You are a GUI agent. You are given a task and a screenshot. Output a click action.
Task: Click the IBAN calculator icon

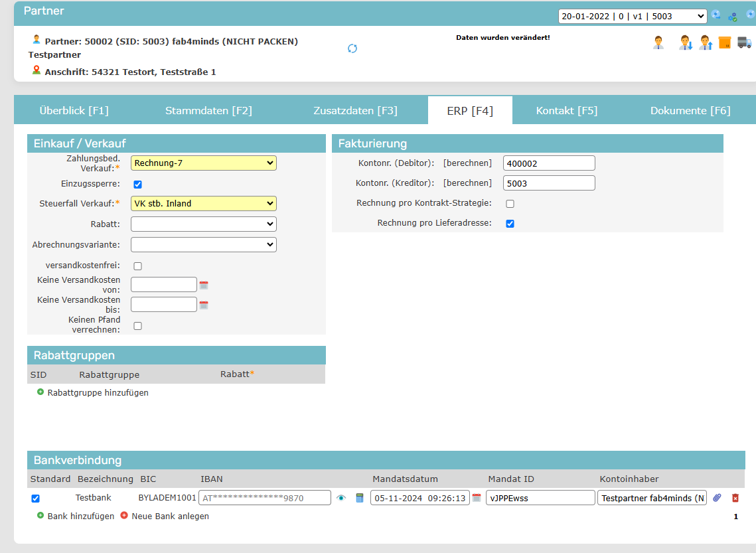point(360,498)
